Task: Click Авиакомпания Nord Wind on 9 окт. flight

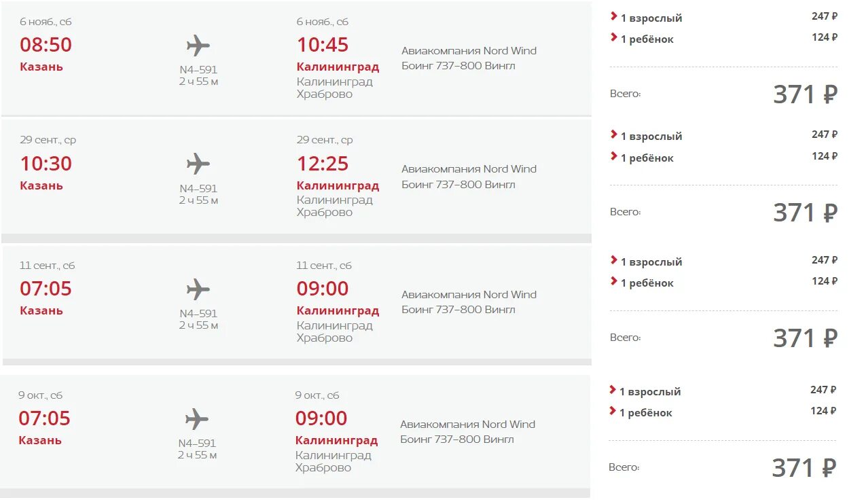Action: 467,425
